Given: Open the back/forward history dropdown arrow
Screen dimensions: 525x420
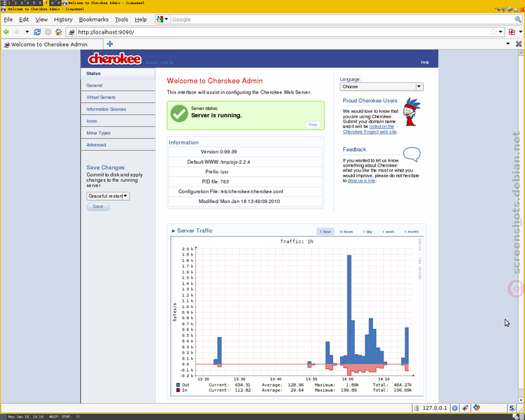Looking at the screenshot, I should (27, 31).
